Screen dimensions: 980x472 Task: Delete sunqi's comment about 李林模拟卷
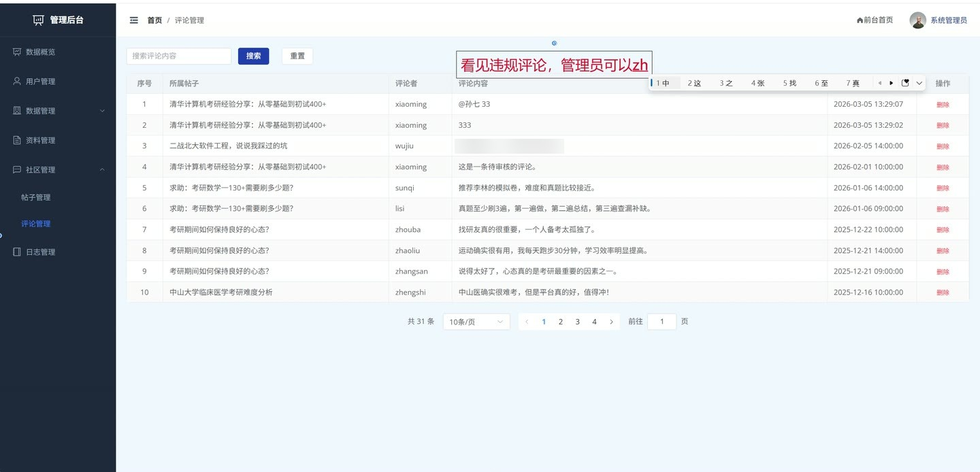click(x=943, y=188)
